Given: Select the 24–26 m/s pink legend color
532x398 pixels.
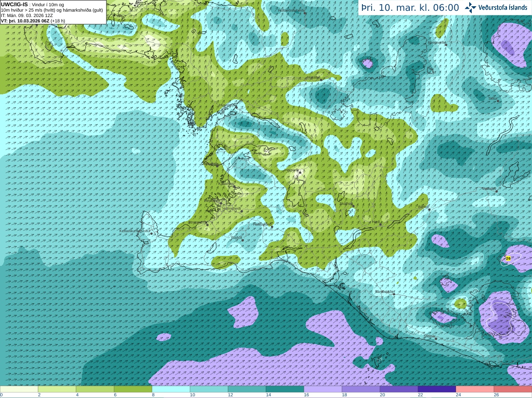Looking at the screenshot, I should tap(475, 389).
